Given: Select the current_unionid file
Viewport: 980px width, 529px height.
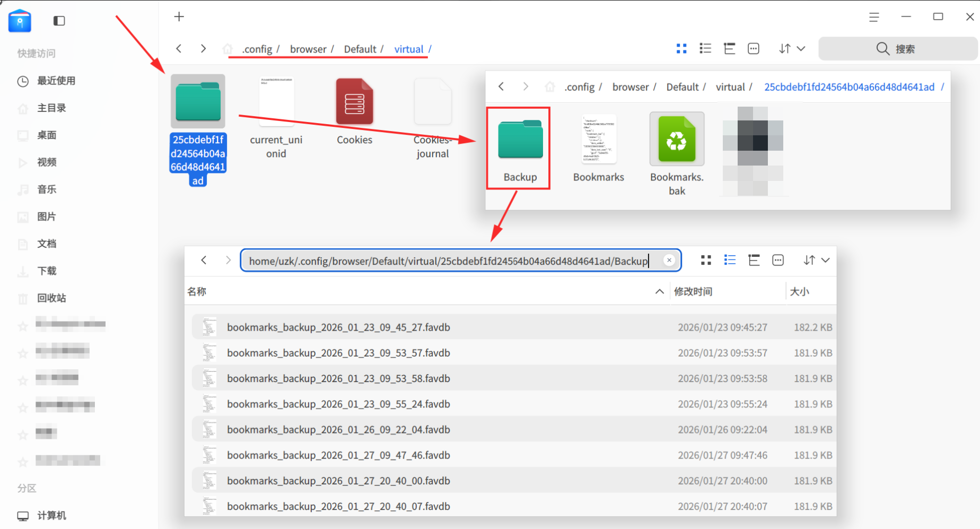Looking at the screenshot, I should [276, 118].
